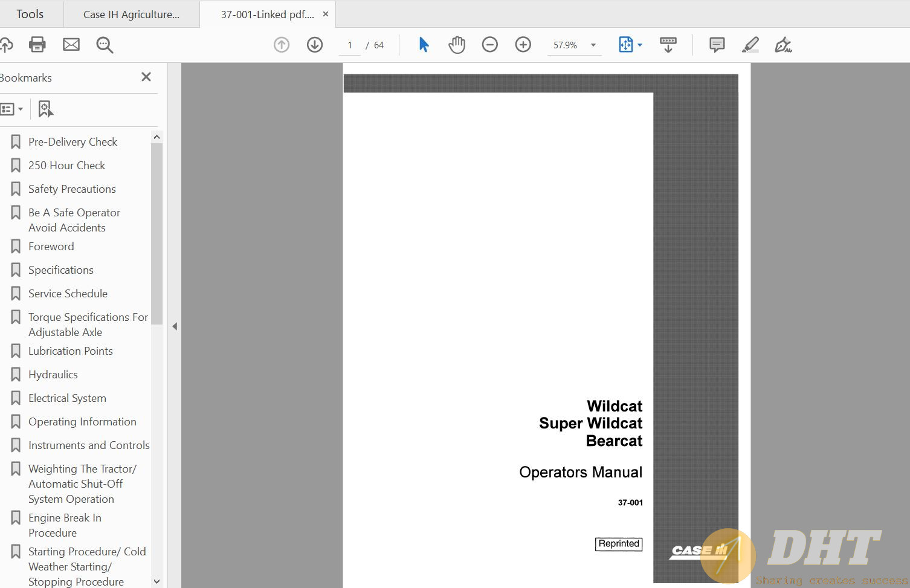Go to next page arrow
This screenshot has width=910, height=588.
(x=315, y=45)
